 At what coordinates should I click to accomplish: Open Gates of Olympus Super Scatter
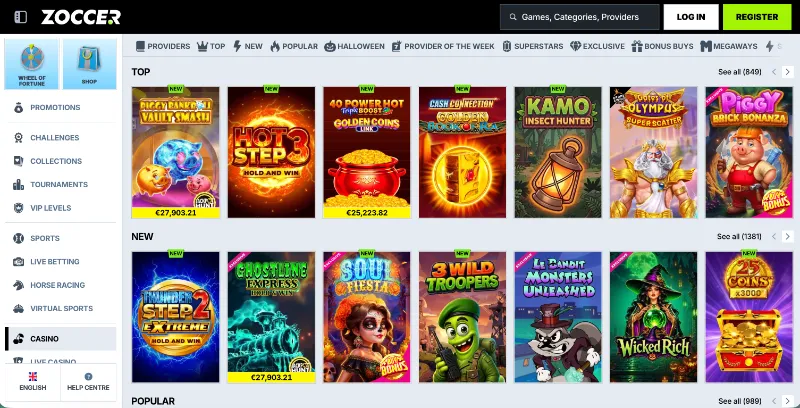tap(653, 152)
